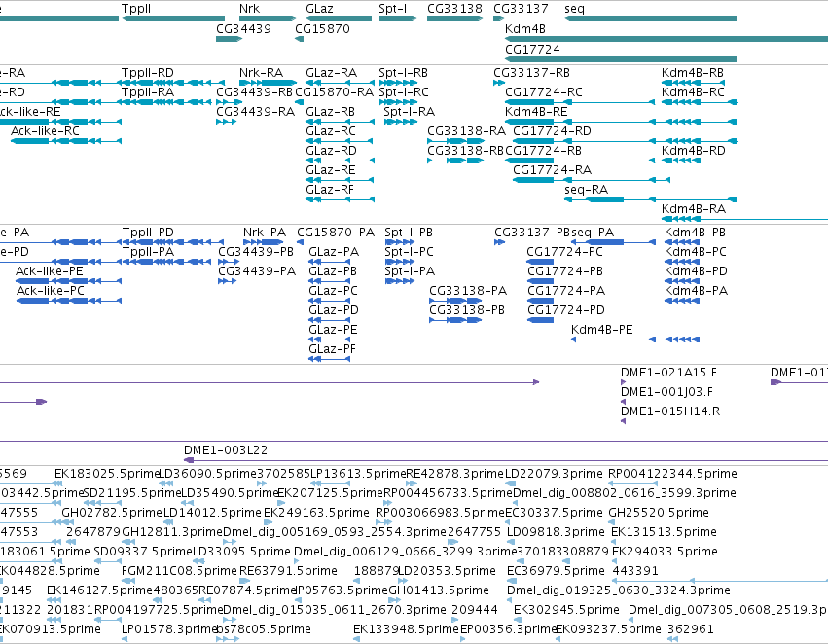Click EST label EP00356.3prime
The image size is (828, 644).
pyautogui.click(x=509, y=629)
